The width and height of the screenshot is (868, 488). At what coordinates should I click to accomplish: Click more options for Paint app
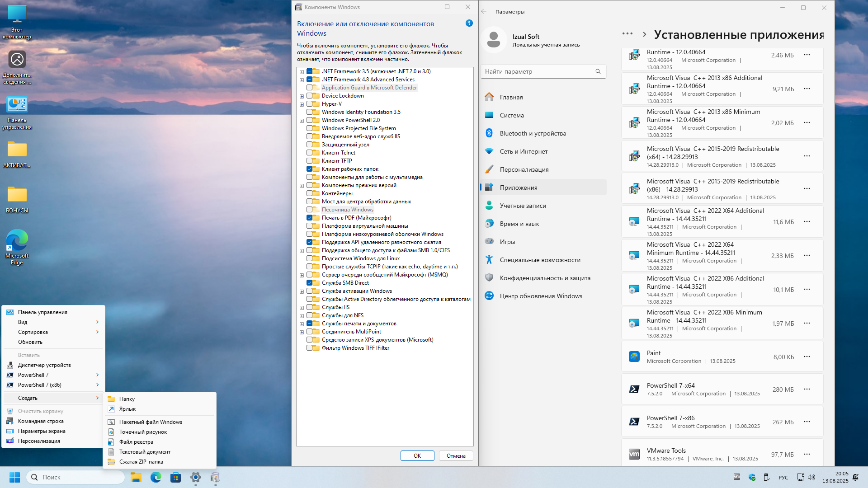tap(807, 357)
